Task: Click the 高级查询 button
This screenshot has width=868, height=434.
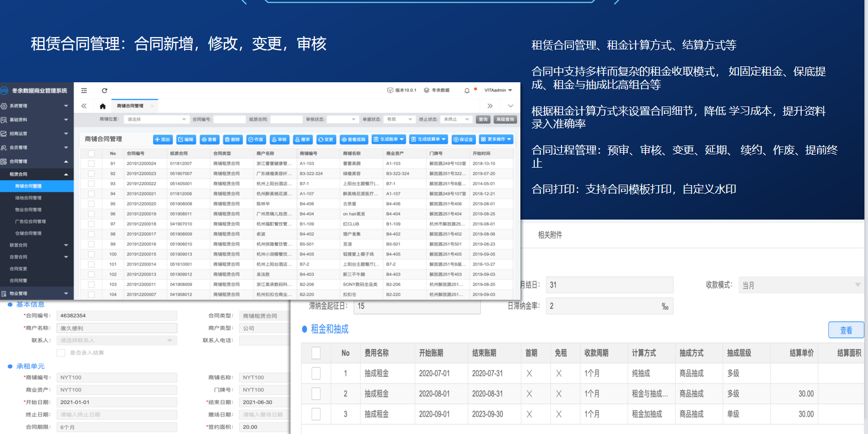Action: coord(505,119)
